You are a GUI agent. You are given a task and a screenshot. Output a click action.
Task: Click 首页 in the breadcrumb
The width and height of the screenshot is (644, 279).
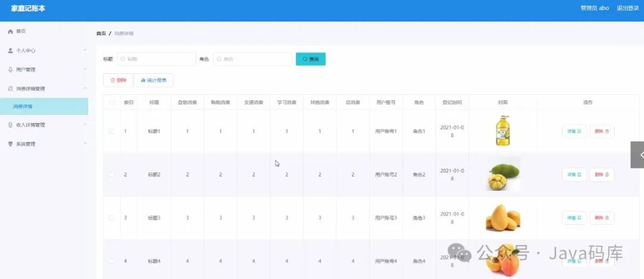coord(101,34)
